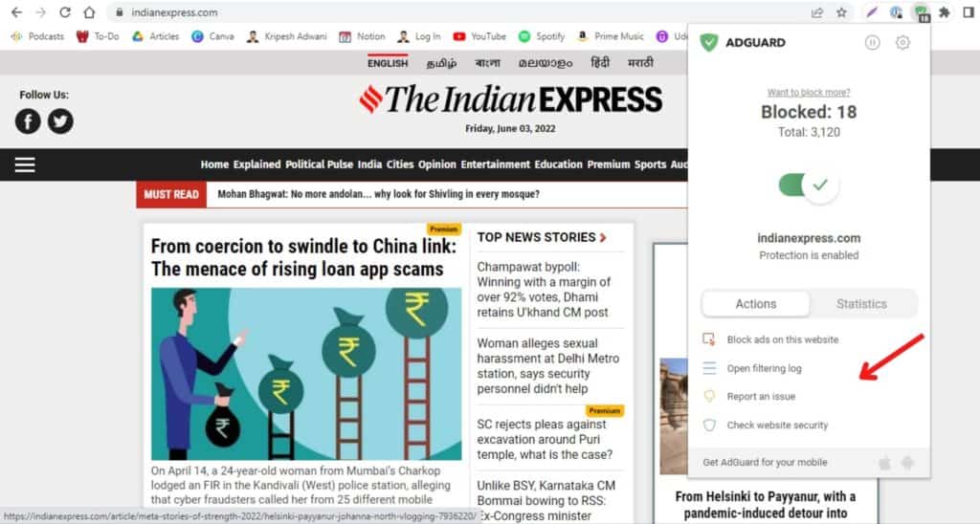Open the Twitter follow icon

click(60, 121)
